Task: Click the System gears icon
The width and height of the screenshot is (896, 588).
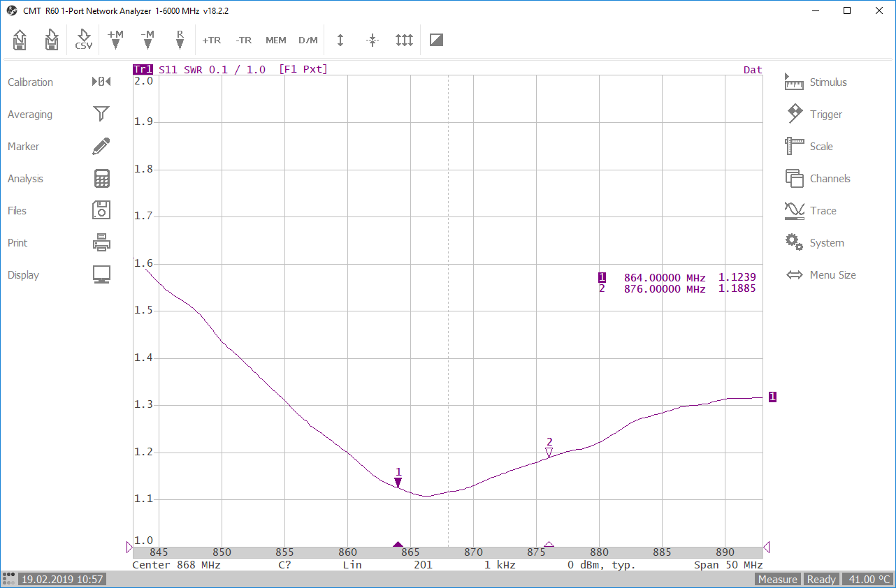Action: (x=794, y=242)
